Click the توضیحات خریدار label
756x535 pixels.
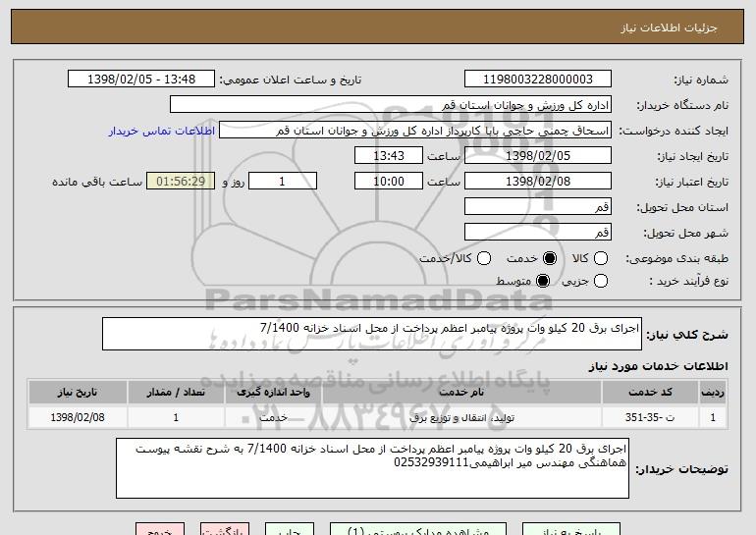(681, 469)
